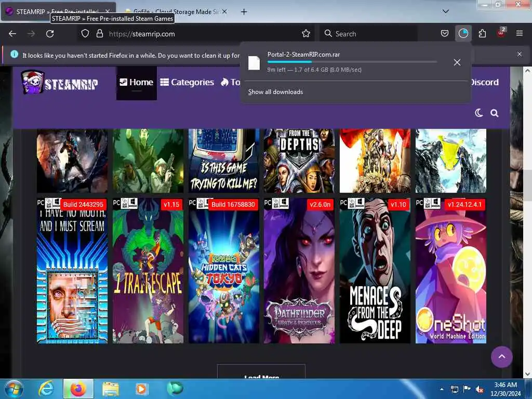Open tracking protection shield icon
Image resolution: width=532 pixels, height=399 pixels.
coord(85,33)
